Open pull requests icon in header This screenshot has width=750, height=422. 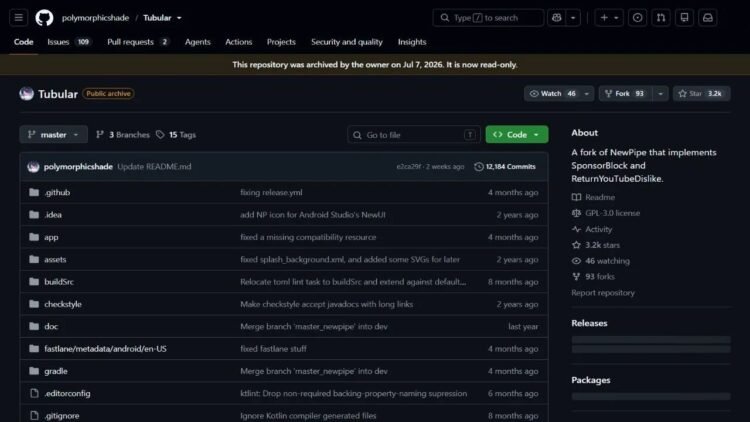[661, 18]
